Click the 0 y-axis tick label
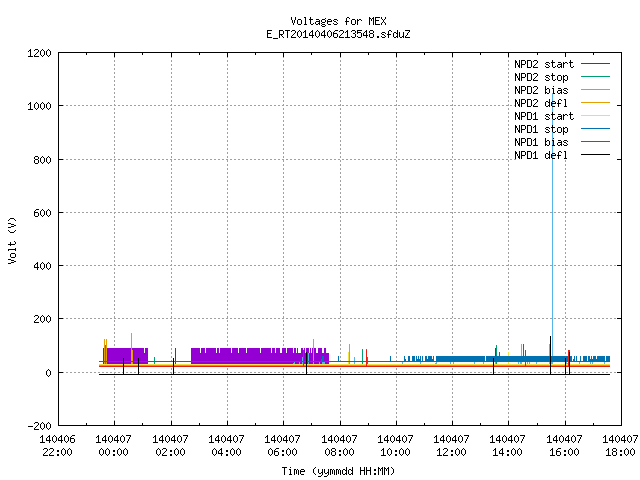 pos(49,373)
